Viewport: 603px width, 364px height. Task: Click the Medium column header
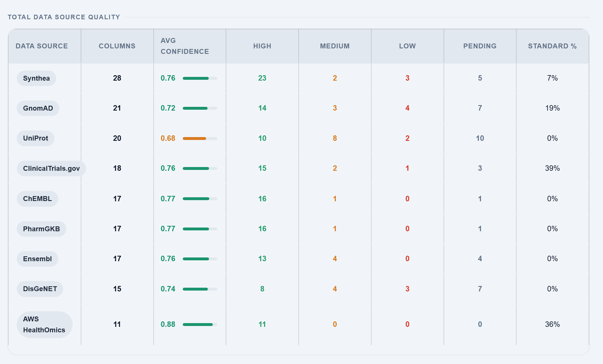335,46
